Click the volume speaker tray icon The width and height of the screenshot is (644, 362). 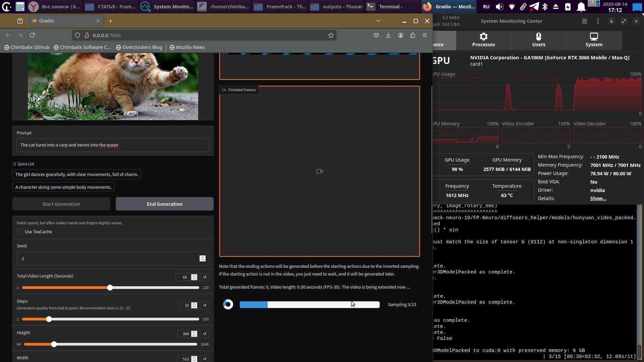pyautogui.click(x=499, y=6)
